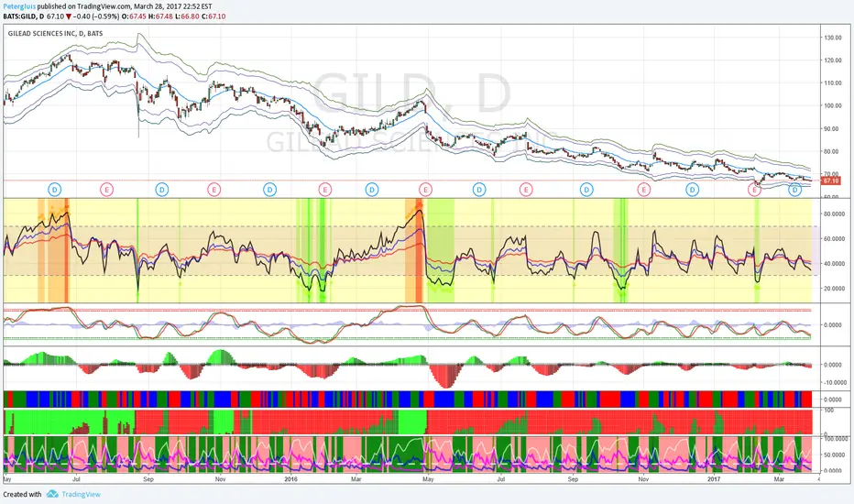Click the 80.00 price axis label
Viewport: 854px width, 504px height.
click(x=833, y=151)
